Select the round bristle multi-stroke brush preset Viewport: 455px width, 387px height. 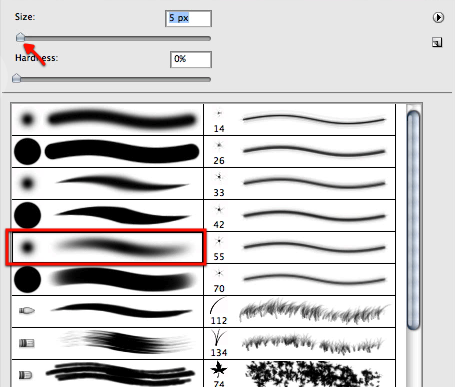point(107,373)
